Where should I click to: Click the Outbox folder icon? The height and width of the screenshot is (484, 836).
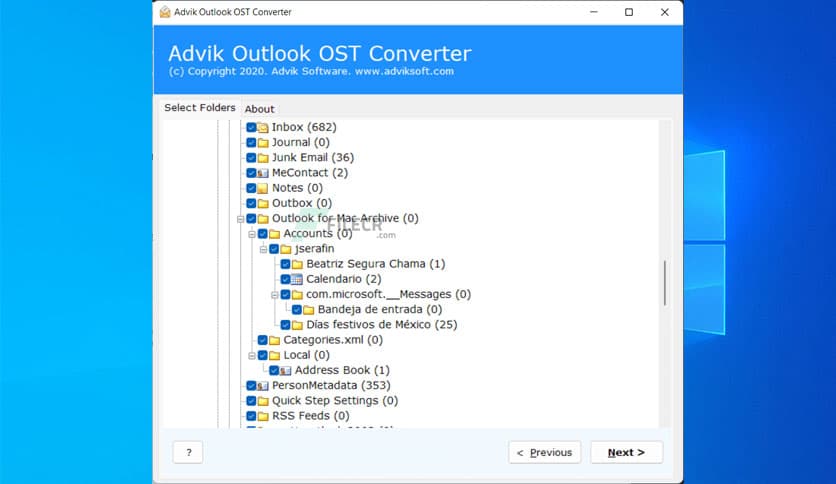tap(263, 204)
